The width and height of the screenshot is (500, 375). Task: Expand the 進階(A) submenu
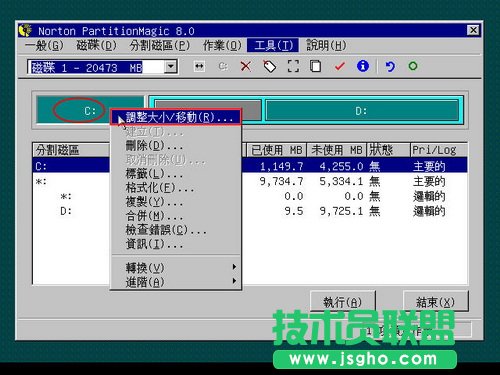pos(176,282)
